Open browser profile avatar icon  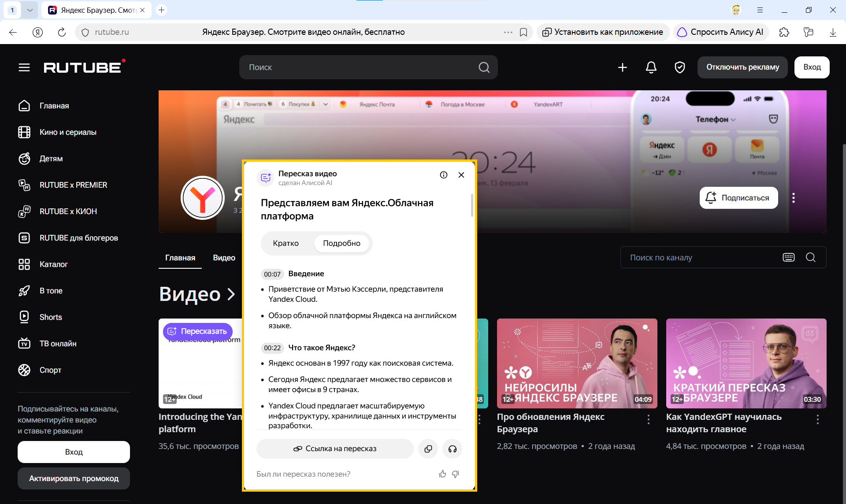(736, 10)
